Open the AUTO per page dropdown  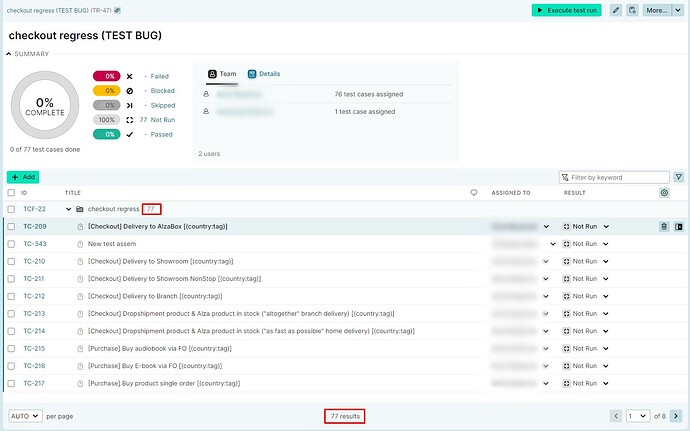25,416
